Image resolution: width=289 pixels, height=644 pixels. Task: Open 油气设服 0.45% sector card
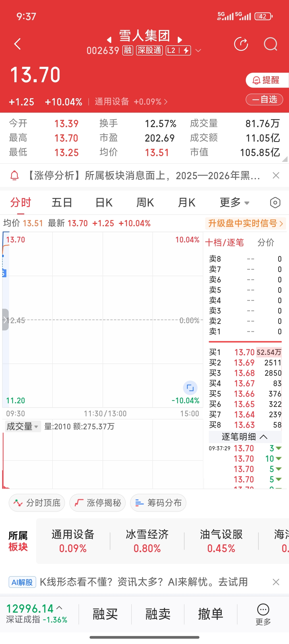221,541
